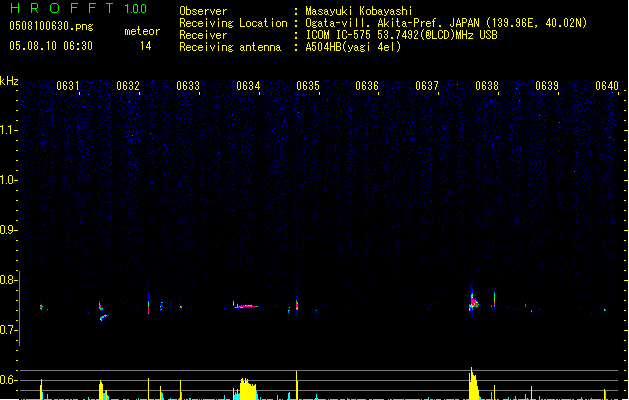629x400 pixels.
Task: Click the 0640 time axis label
Action: click(x=607, y=85)
